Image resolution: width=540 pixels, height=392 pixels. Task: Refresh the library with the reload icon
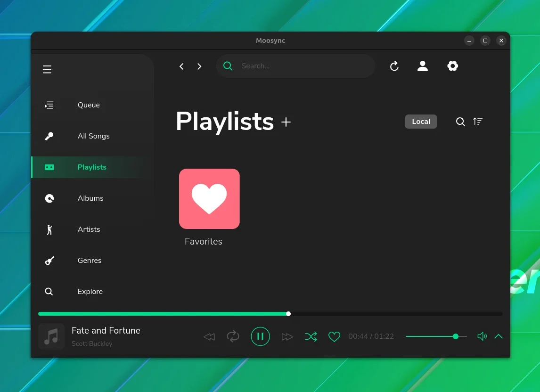point(394,66)
